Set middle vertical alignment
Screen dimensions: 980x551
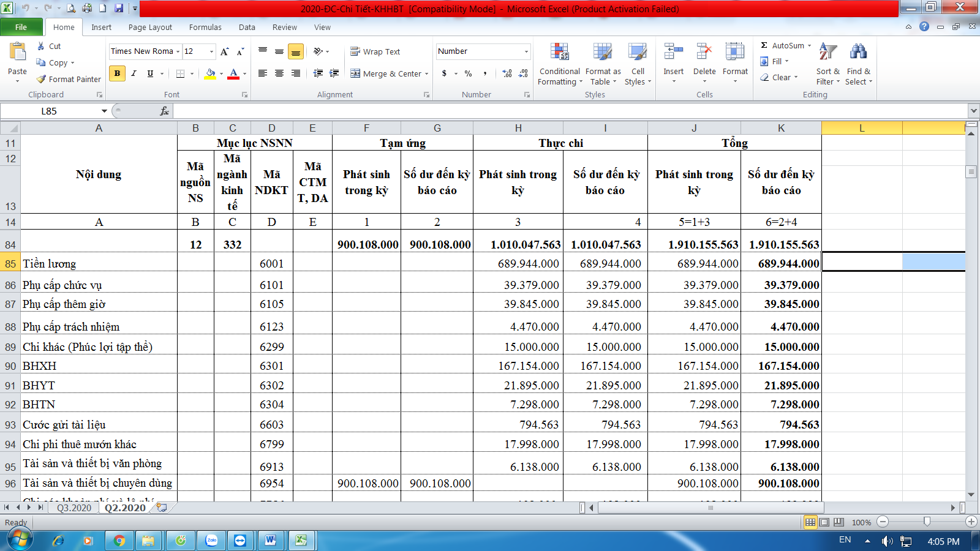coord(279,51)
